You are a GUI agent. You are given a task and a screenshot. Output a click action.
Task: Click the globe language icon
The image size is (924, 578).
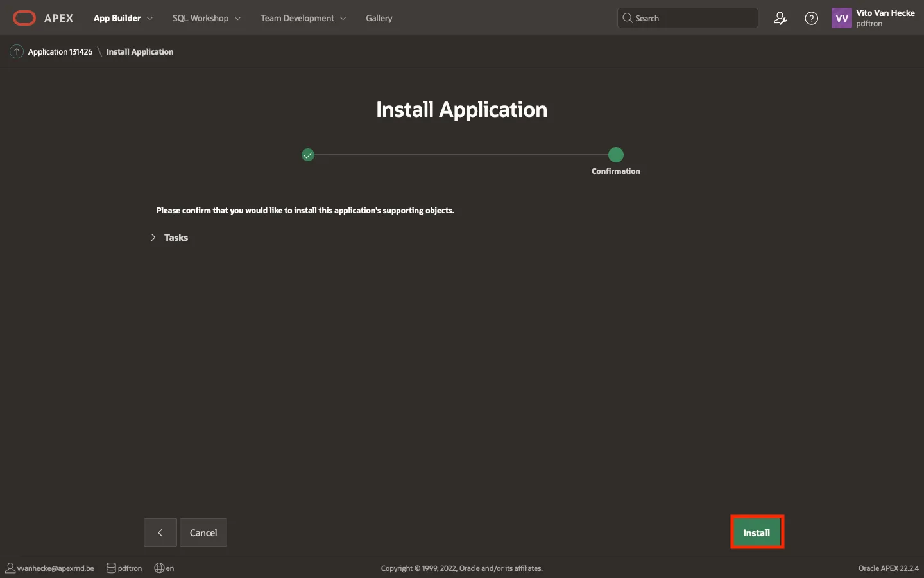pos(159,568)
